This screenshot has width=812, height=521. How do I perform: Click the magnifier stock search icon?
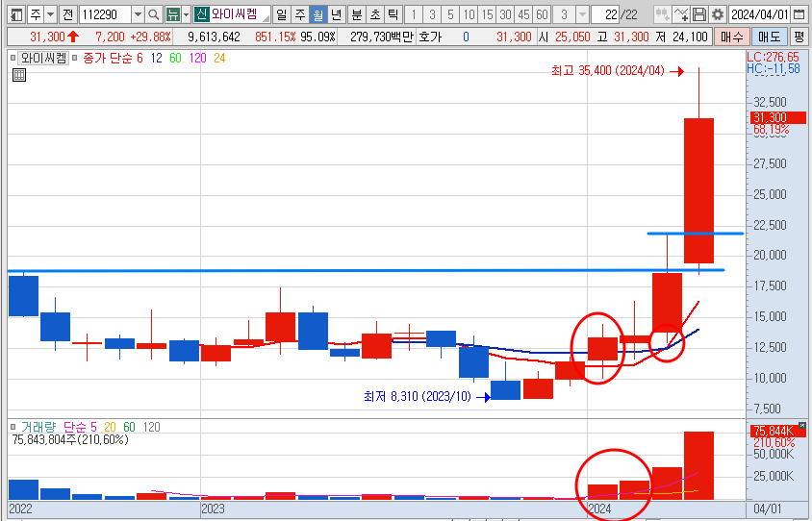(x=153, y=14)
